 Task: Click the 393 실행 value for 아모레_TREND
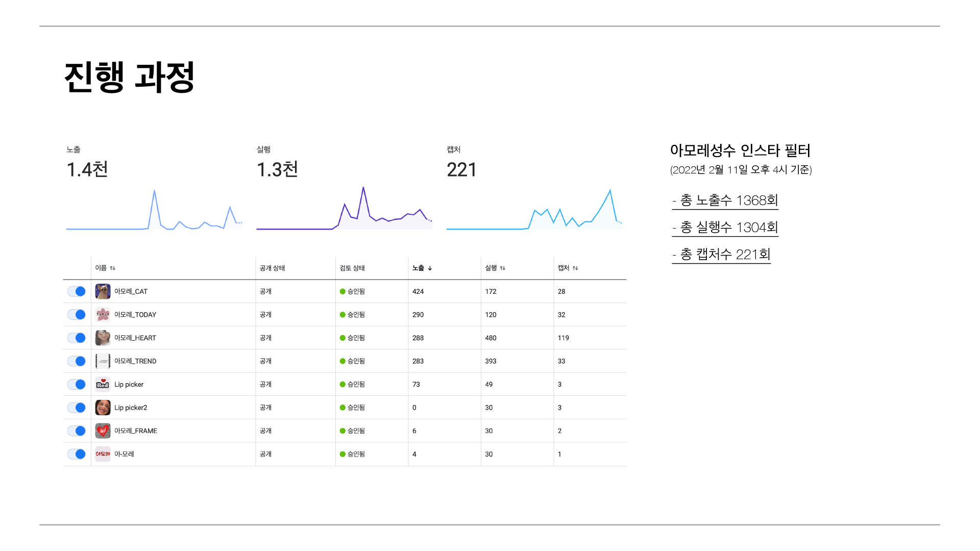pos(491,361)
